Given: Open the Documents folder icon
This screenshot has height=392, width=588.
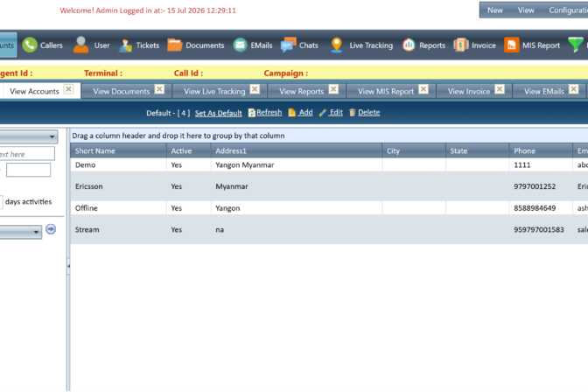Looking at the screenshot, I should click(x=175, y=45).
